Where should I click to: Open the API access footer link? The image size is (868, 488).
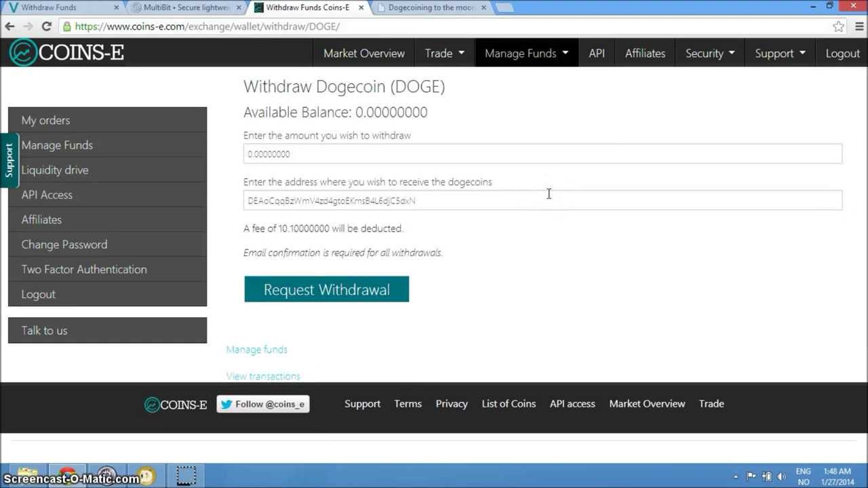point(572,404)
